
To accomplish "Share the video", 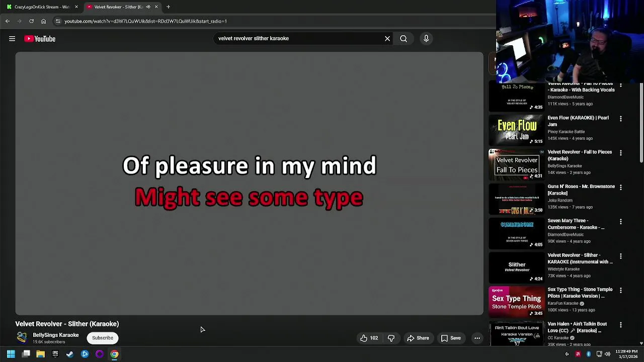I will pyautogui.click(x=418, y=338).
